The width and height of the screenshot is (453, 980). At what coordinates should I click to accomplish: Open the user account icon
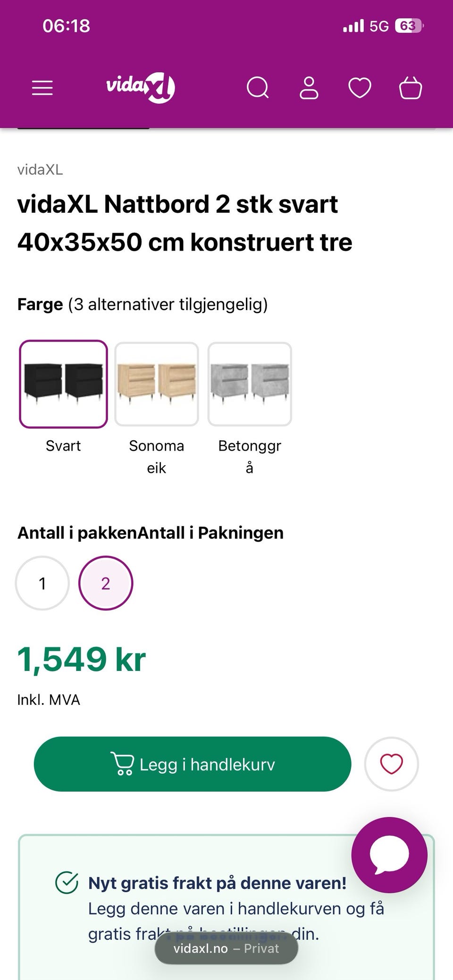pos(309,88)
